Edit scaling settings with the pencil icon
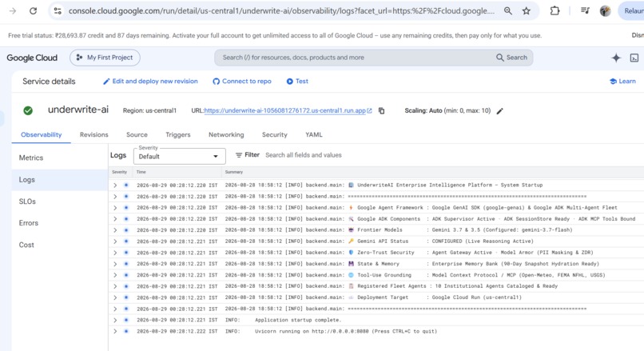Image resolution: width=644 pixels, height=351 pixels. 500,111
